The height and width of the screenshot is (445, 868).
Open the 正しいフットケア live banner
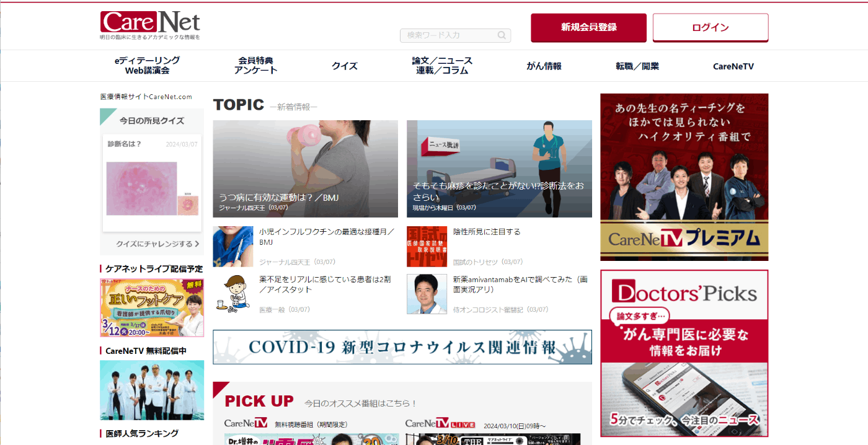[152, 307]
